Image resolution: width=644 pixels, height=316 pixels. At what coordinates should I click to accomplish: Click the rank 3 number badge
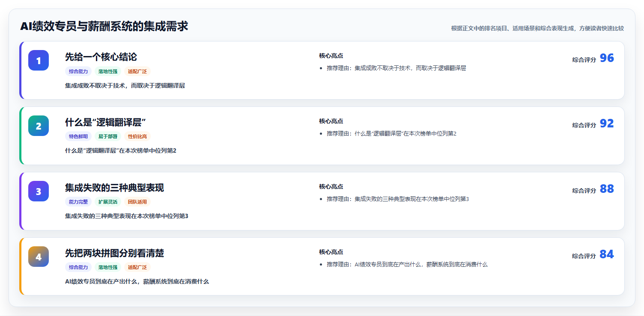[x=39, y=191]
